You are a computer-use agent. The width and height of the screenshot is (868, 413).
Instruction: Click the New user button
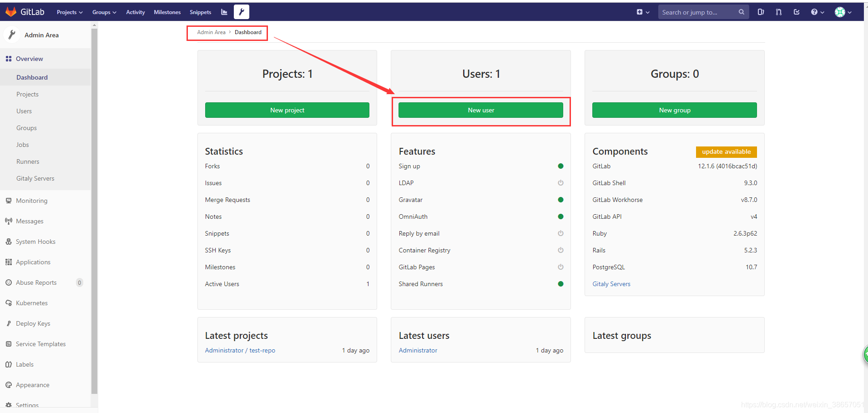[481, 110]
